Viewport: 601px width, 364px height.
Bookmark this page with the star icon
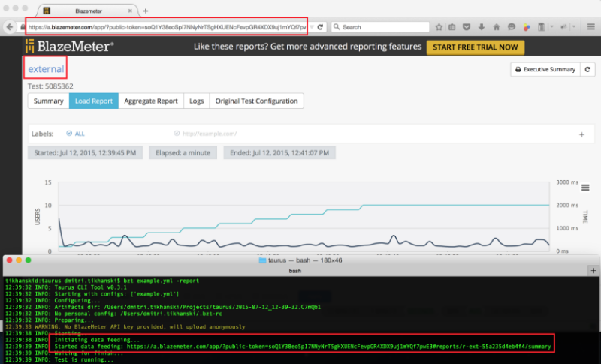point(439,27)
